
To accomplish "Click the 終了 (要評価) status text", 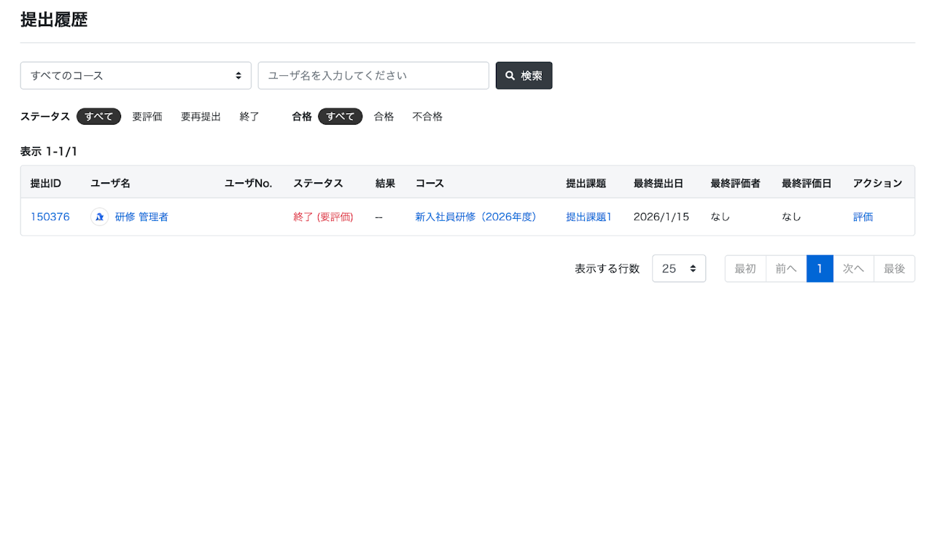I will pyautogui.click(x=323, y=217).
